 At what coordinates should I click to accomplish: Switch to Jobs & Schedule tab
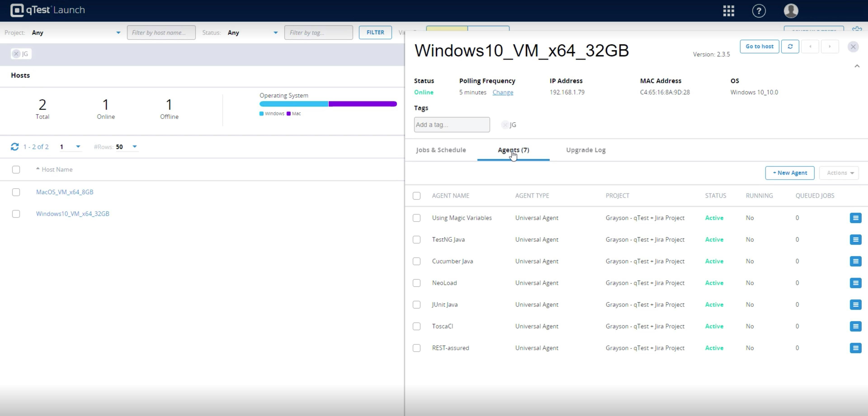point(441,150)
